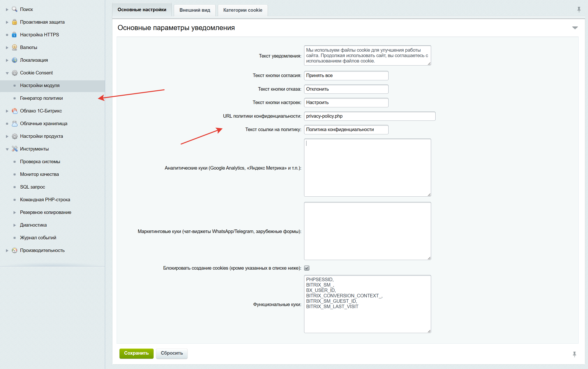Click the Поиск magnifier icon
The image size is (588, 369).
click(x=15, y=9)
